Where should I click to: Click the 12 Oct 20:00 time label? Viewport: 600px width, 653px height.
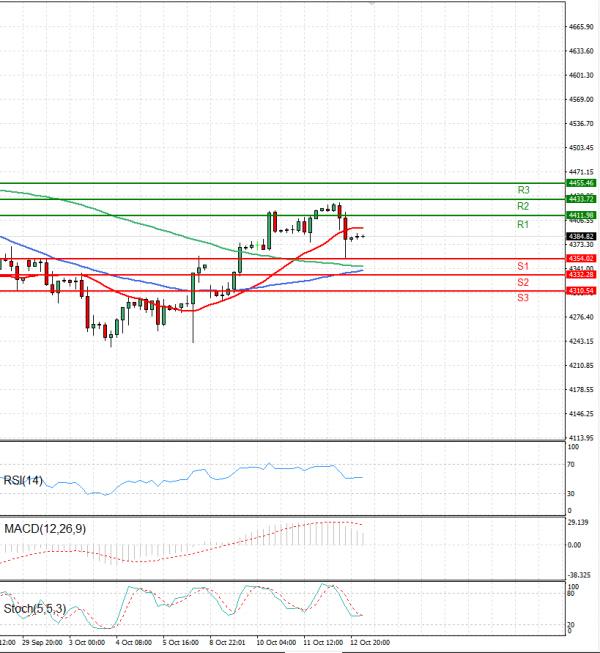370,643
